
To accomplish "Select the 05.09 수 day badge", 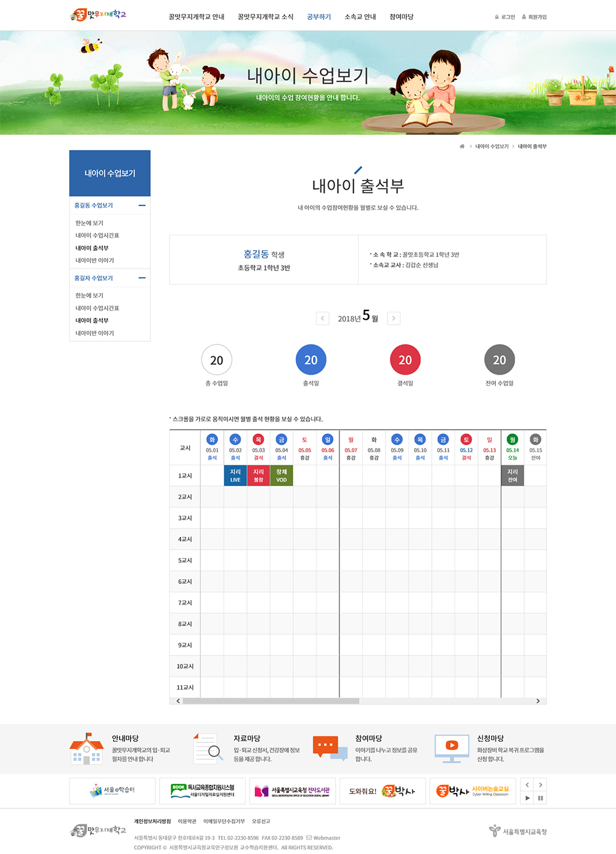I will coord(397,439).
